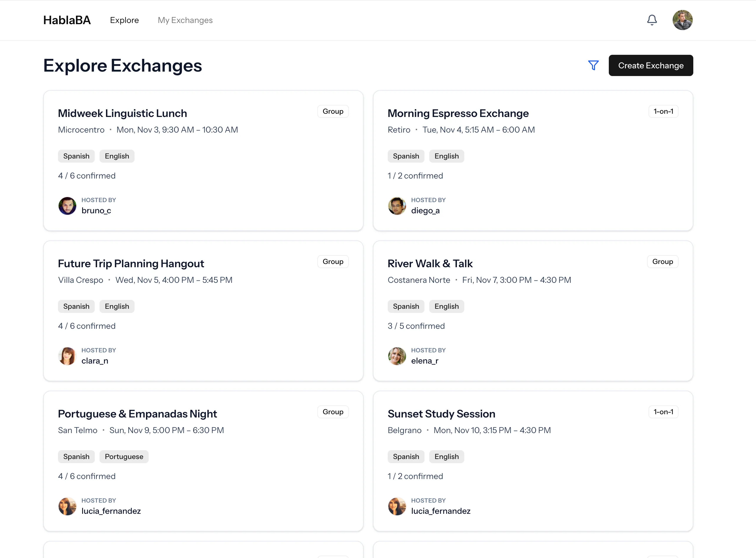Click the 1-on-1 badge on Sunset Study Session
The height and width of the screenshot is (558, 756).
tap(663, 411)
